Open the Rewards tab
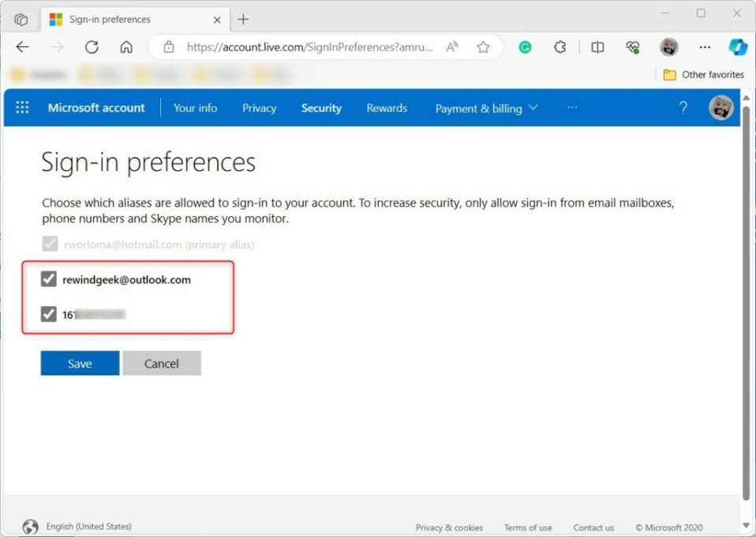756x537 pixels. point(387,108)
